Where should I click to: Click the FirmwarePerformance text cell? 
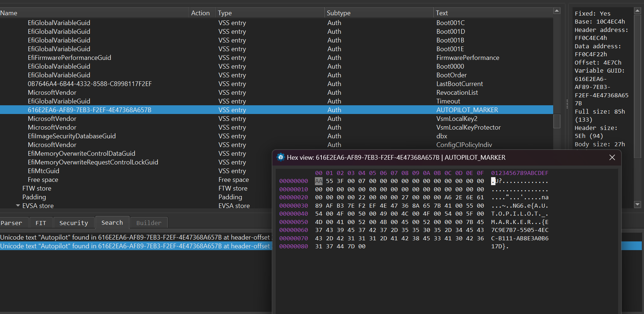click(x=468, y=57)
